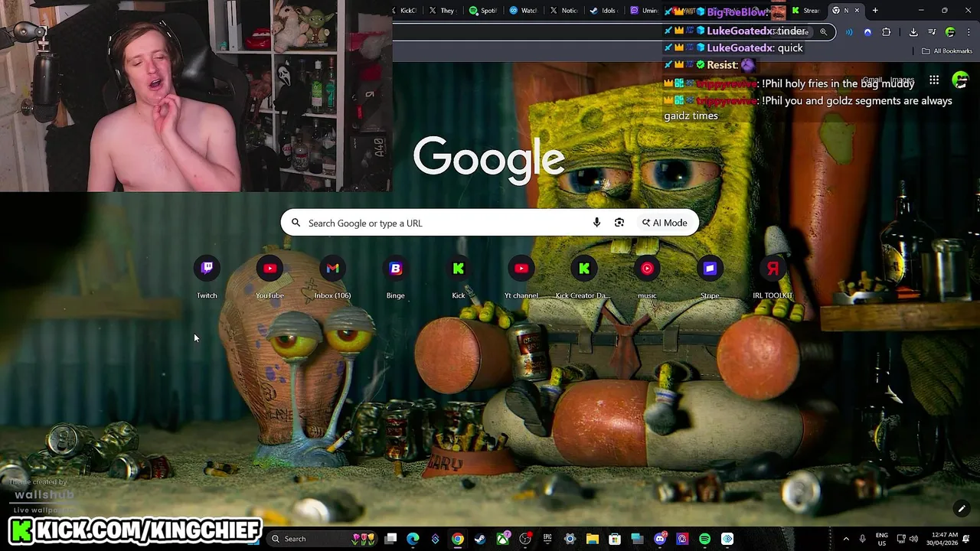
Task: Open the Chrome profile avatar in toolbar
Action: [950, 32]
